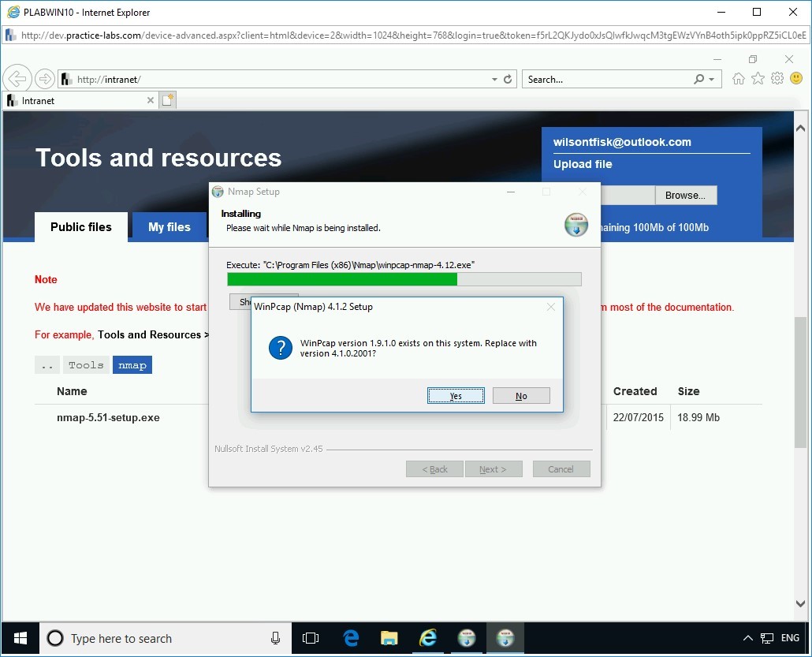Show hidden icons in the system tray
This screenshot has height=657, width=812.
click(747, 637)
